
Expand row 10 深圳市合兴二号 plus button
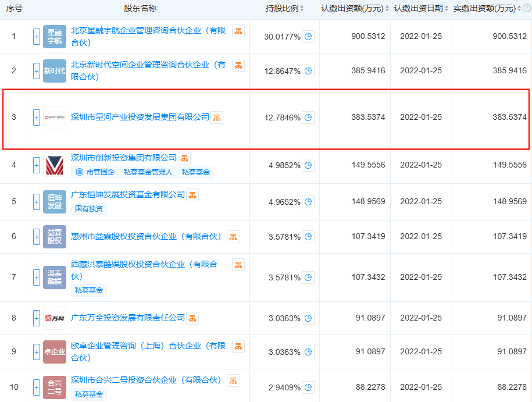(37, 387)
